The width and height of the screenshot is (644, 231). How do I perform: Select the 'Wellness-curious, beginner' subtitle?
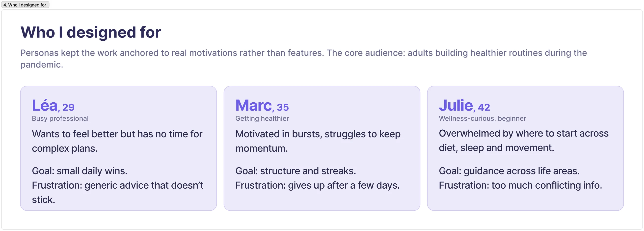coord(483,118)
